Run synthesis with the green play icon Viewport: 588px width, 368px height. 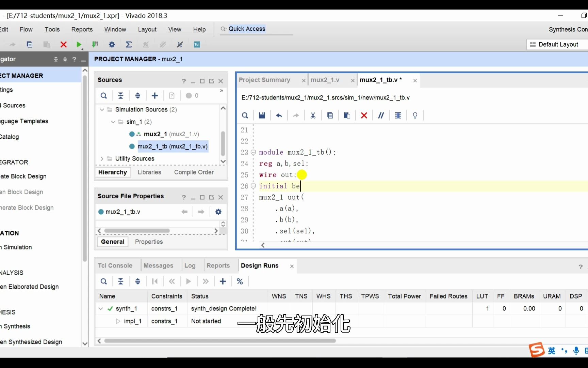(79, 44)
